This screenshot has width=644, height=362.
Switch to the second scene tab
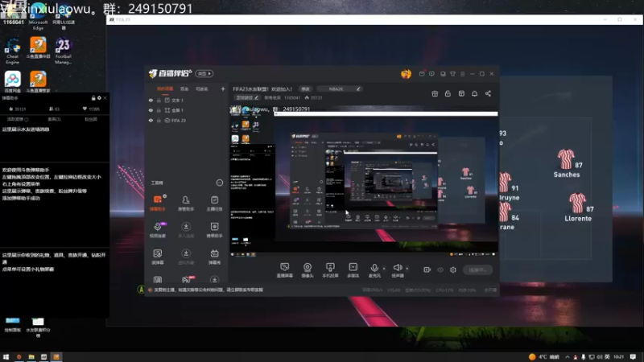(184, 89)
